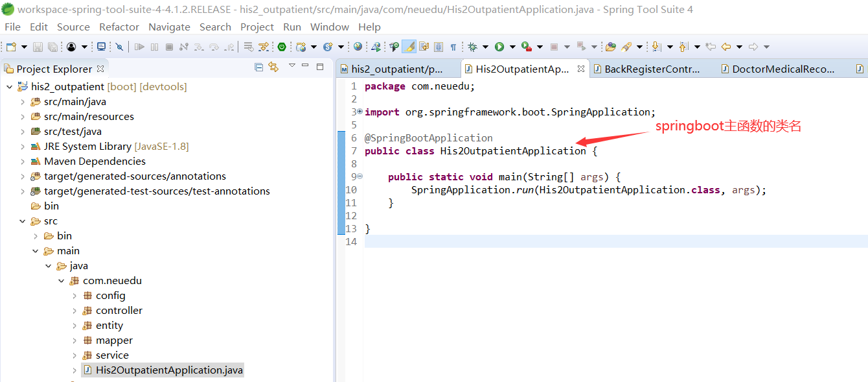Image resolution: width=868 pixels, height=382 pixels.
Task: Click the Suspend debug icon
Action: point(154,47)
